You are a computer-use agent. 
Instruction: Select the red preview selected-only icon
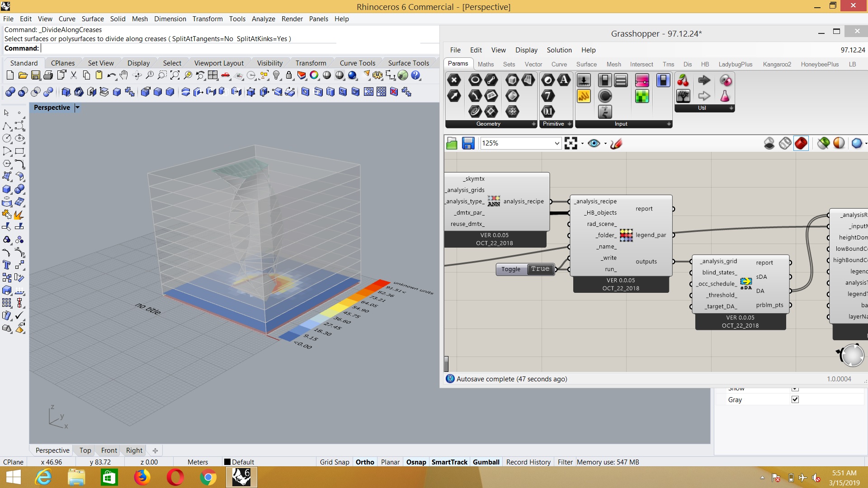[801, 143]
